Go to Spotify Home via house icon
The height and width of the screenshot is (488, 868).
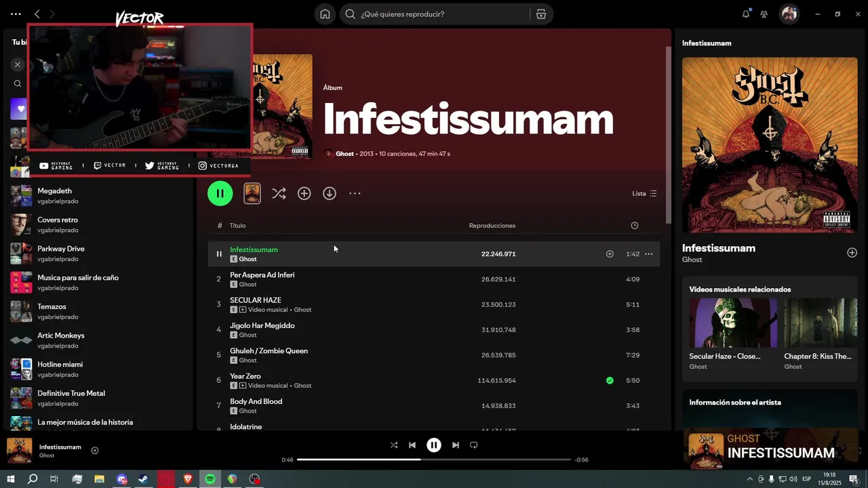click(x=325, y=14)
